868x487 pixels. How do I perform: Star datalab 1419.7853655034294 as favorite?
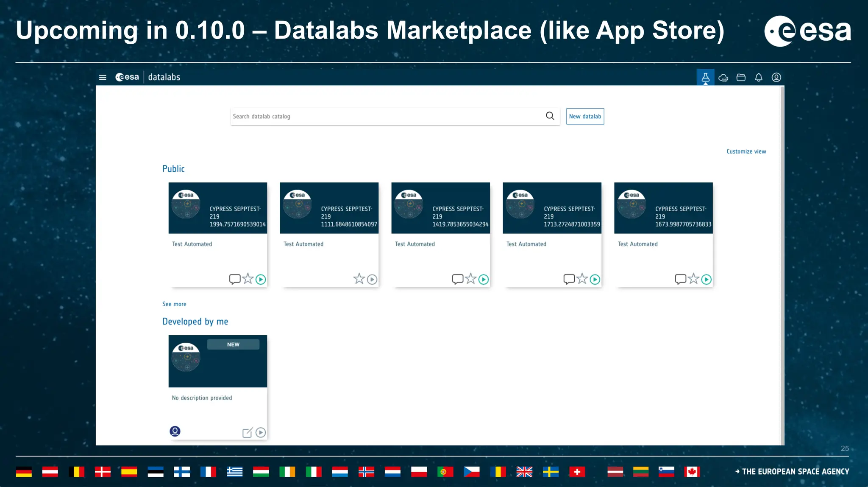471,279
